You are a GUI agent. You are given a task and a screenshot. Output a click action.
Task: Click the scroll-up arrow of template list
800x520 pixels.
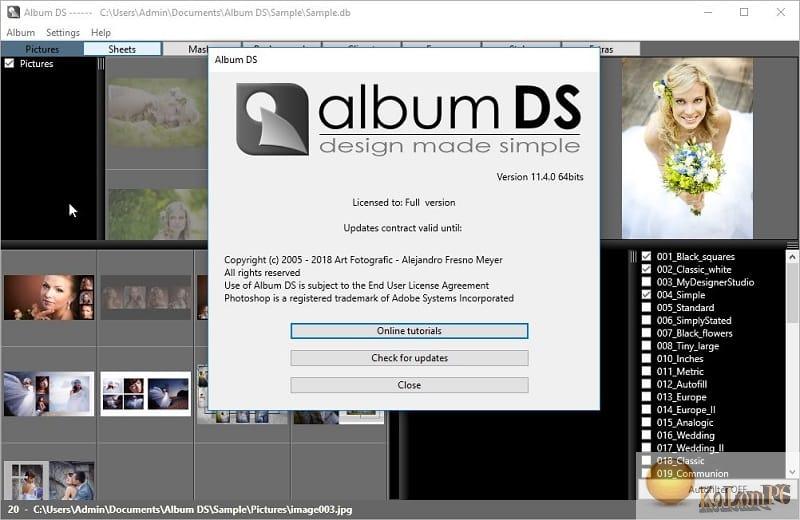[792, 257]
